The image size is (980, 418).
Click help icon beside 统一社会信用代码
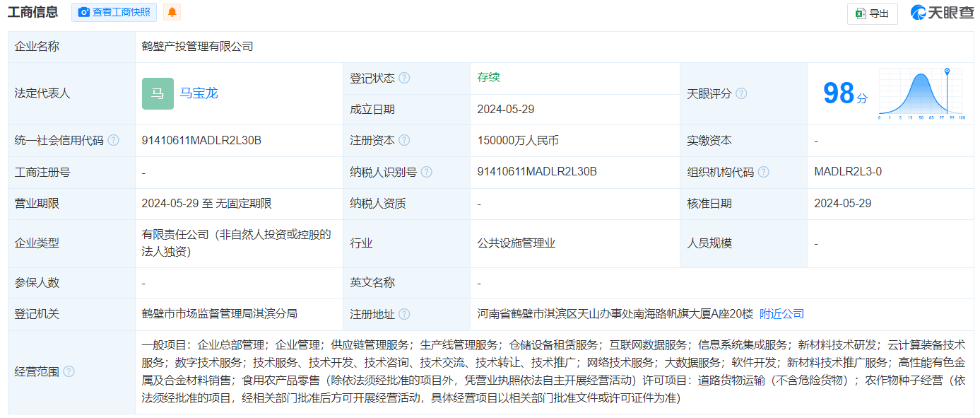(x=113, y=140)
